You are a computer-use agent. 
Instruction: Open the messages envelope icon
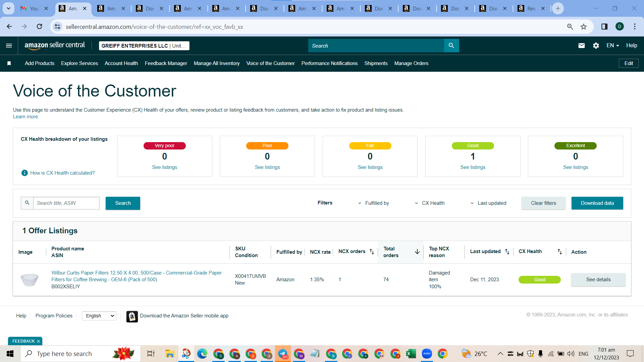click(x=582, y=46)
